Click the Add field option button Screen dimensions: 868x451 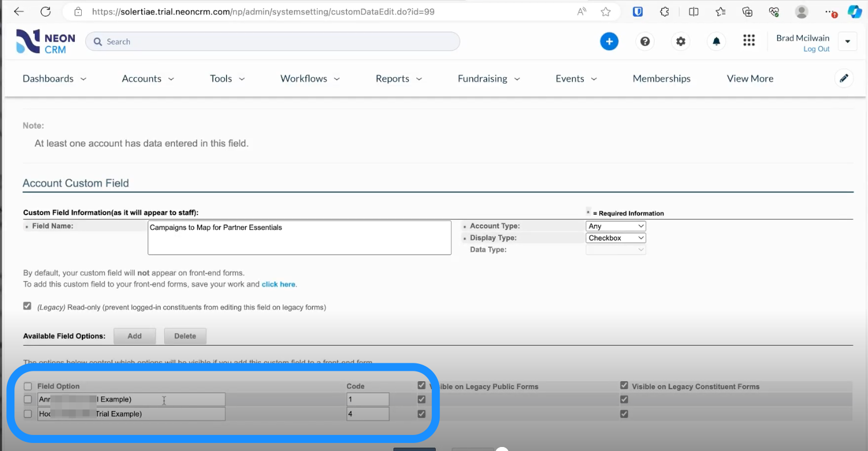pos(134,336)
